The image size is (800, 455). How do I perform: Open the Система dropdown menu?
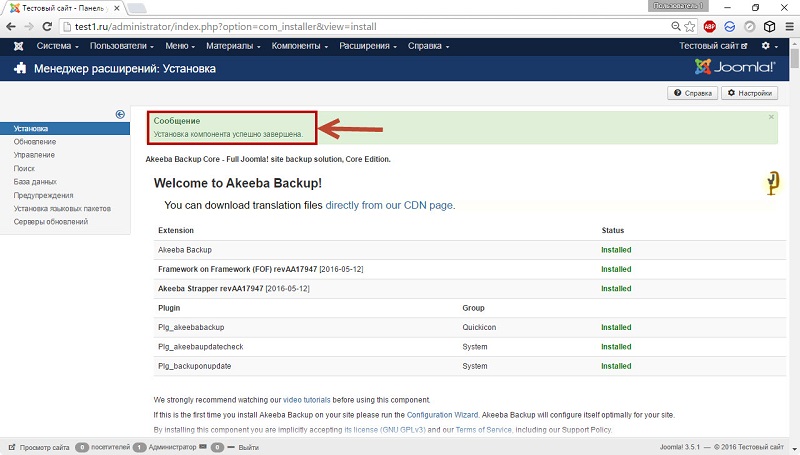[x=57, y=46]
